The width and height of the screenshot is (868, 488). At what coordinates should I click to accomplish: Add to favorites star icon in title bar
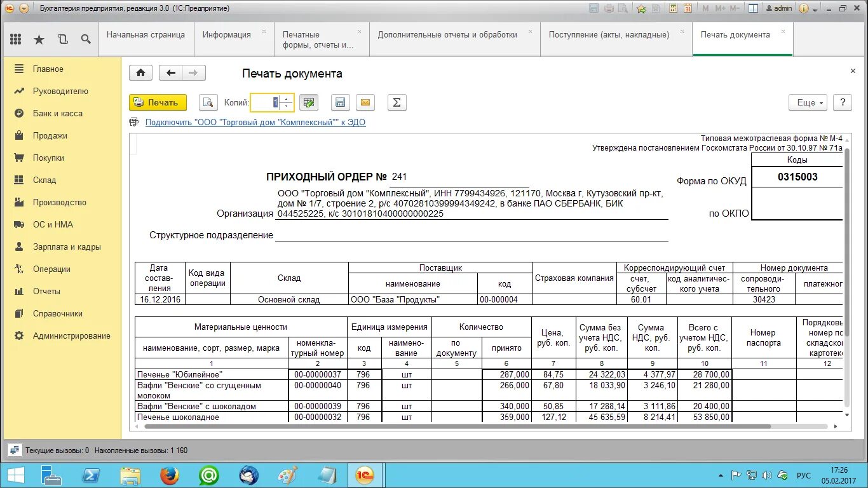(641, 8)
